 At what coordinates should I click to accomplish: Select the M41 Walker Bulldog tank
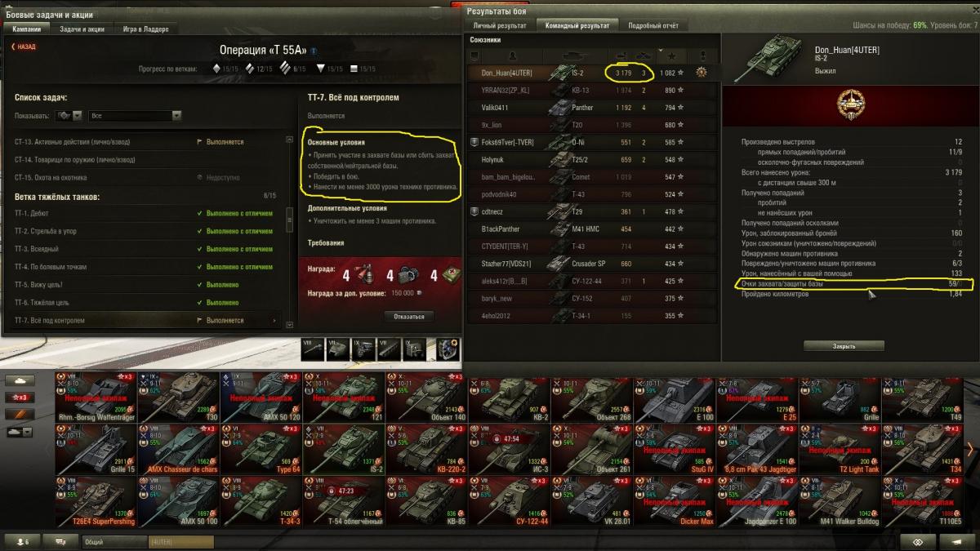(839, 500)
